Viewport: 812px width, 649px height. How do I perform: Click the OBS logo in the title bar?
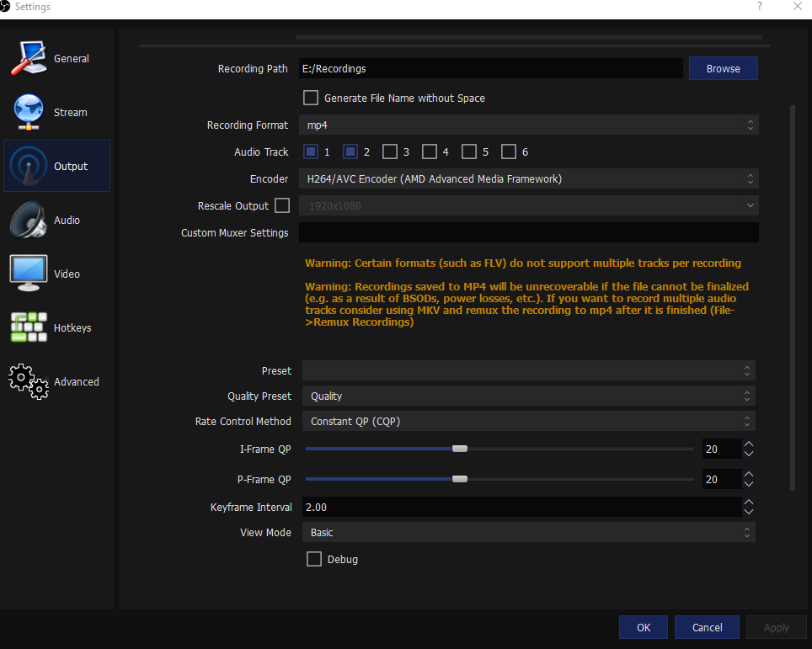(5, 6)
